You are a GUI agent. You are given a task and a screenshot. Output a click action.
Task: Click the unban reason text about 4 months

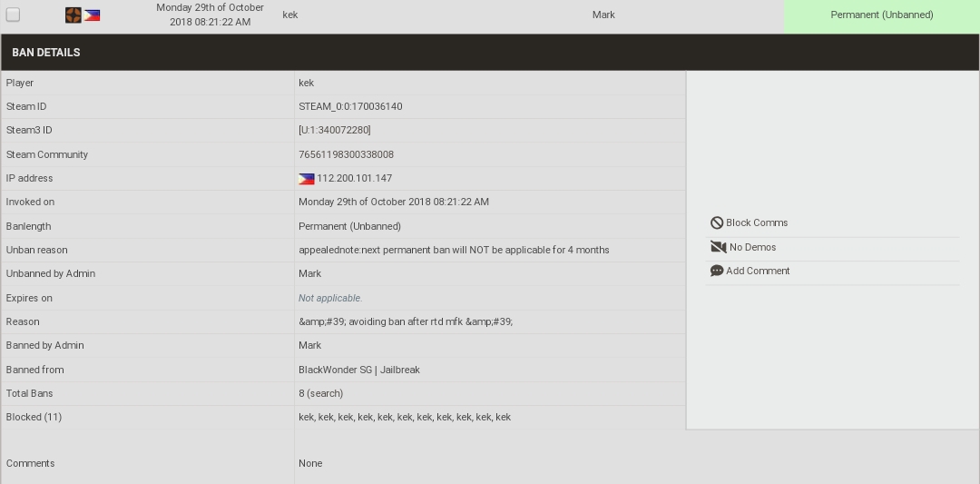[454, 250]
